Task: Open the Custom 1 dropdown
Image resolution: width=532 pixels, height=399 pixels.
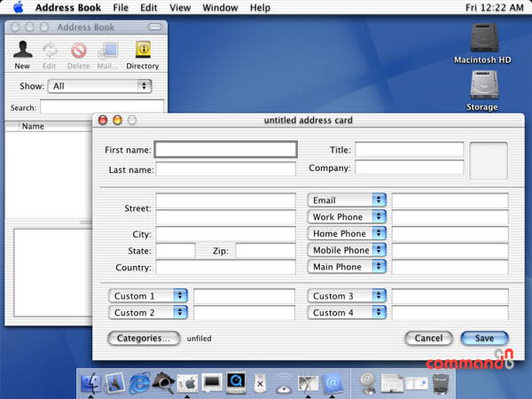Action: [x=148, y=296]
